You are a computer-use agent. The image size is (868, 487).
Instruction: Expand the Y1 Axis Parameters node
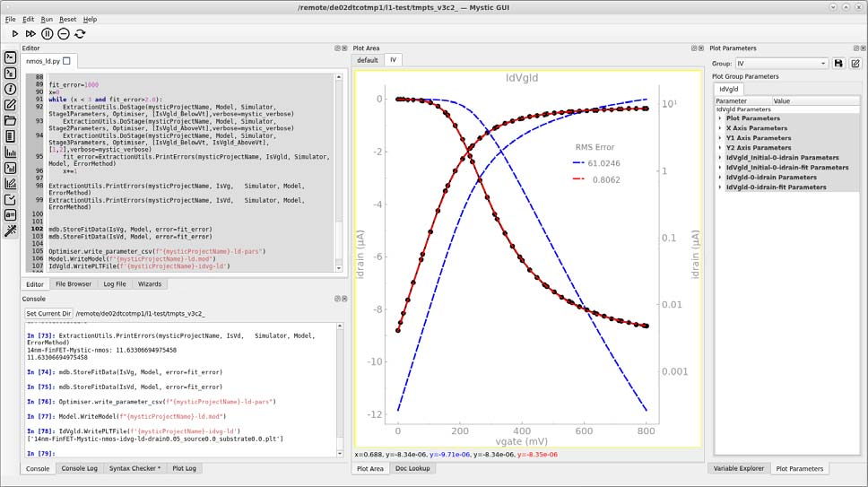[x=720, y=138]
